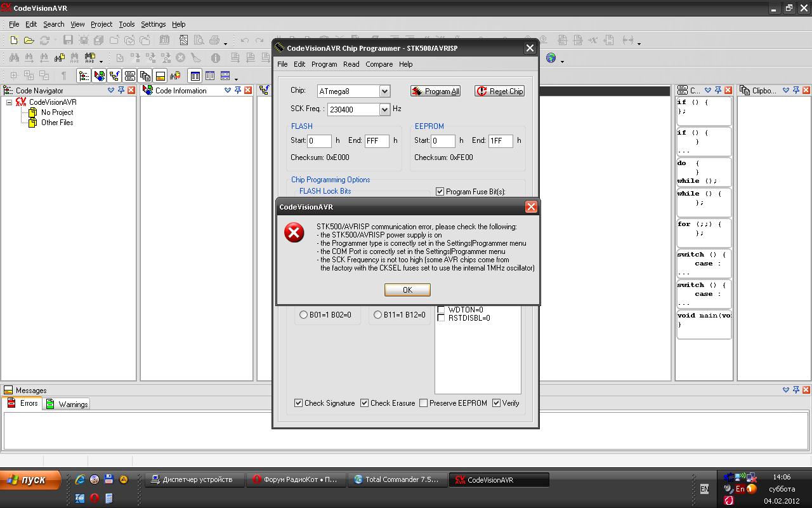Click the Open File folder icon
812x508 pixels.
pos(29,40)
